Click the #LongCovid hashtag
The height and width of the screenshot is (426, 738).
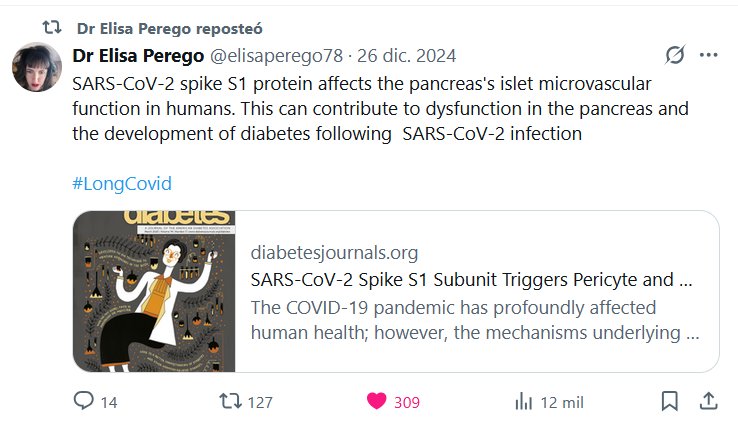(x=123, y=184)
